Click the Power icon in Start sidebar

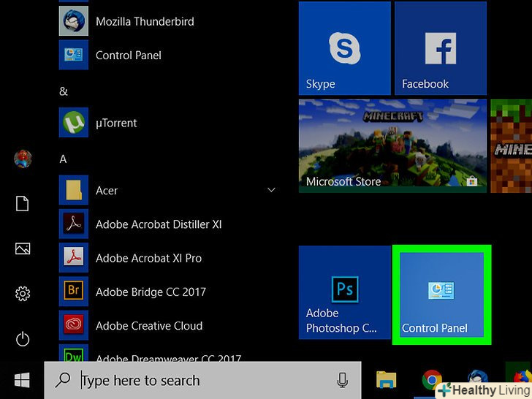click(x=23, y=339)
